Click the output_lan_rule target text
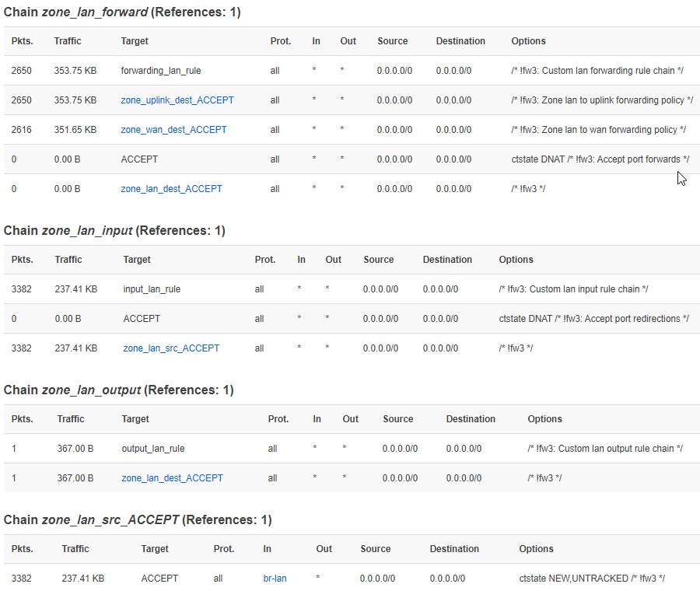Viewport: 700px width, 591px height. [x=153, y=449]
